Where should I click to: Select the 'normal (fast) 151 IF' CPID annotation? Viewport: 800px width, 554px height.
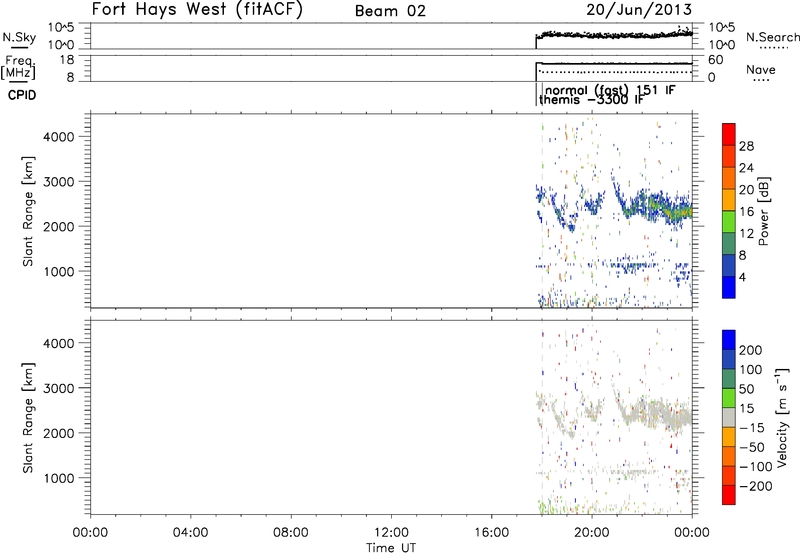click(610, 90)
